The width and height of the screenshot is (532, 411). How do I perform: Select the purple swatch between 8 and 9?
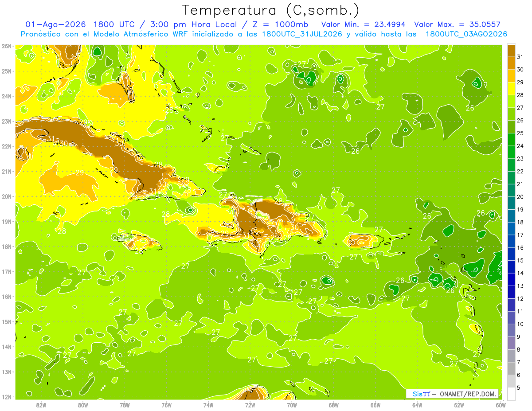coord(511,343)
